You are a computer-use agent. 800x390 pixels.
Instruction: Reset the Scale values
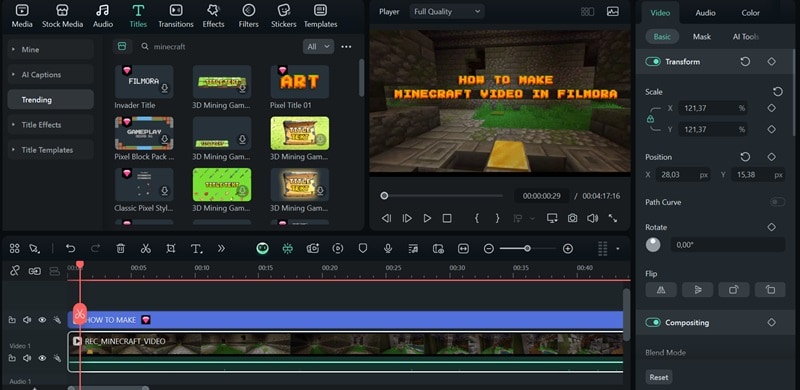pyautogui.click(x=778, y=92)
